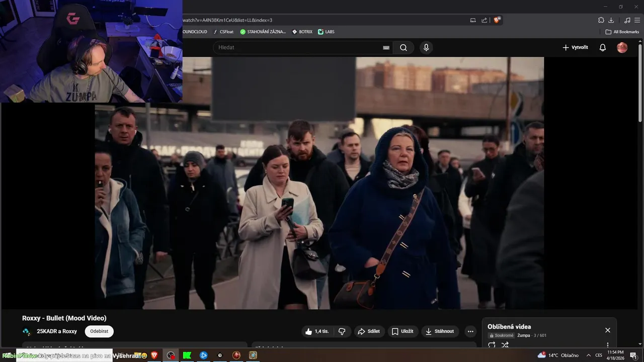Download video with Stáhnout button
The width and height of the screenshot is (644, 362).
(440, 331)
